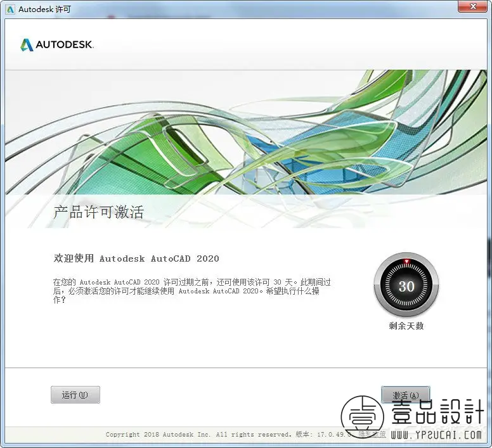
Task: Click the 产品许可激活 heading
Action: coord(98,212)
